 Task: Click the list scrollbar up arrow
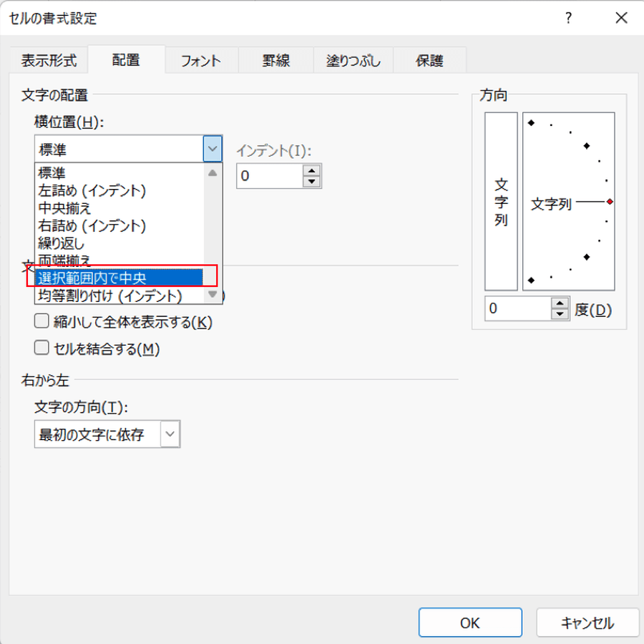pos(213,173)
